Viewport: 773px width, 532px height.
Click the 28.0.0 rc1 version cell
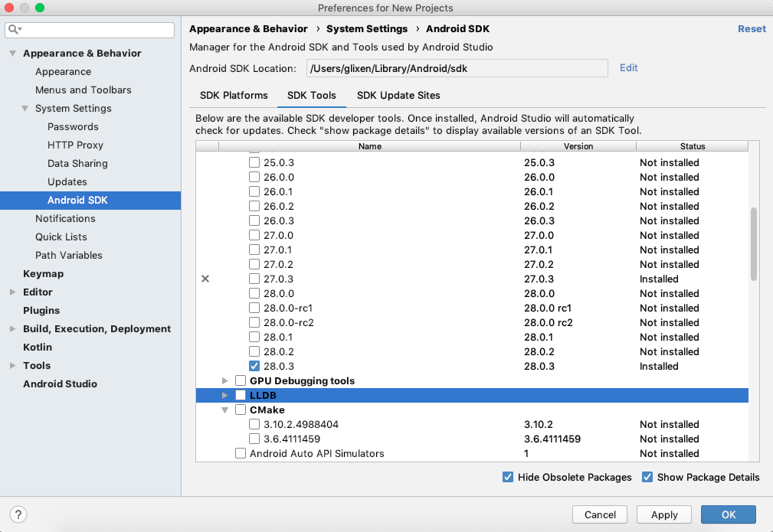coord(548,308)
